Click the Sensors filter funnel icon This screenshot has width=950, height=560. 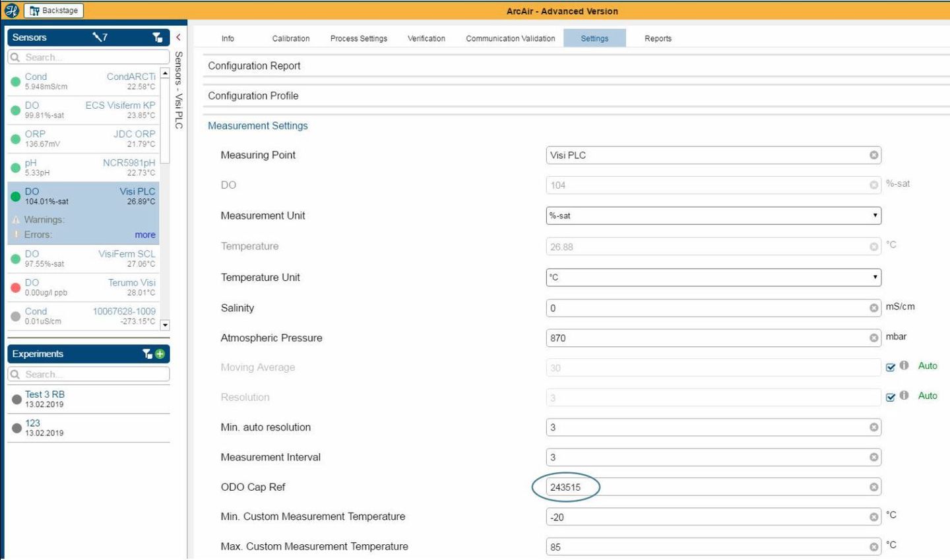tap(157, 38)
